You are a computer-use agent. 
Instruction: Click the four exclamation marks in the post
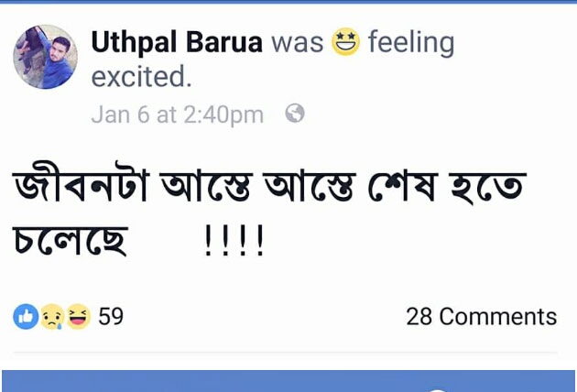click(234, 240)
